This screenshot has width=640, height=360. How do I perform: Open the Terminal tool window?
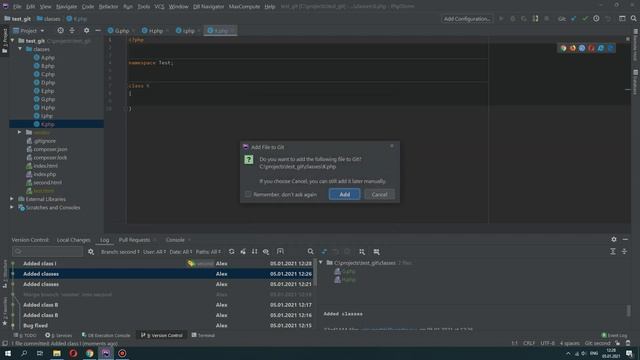pyautogui.click(x=203, y=336)
